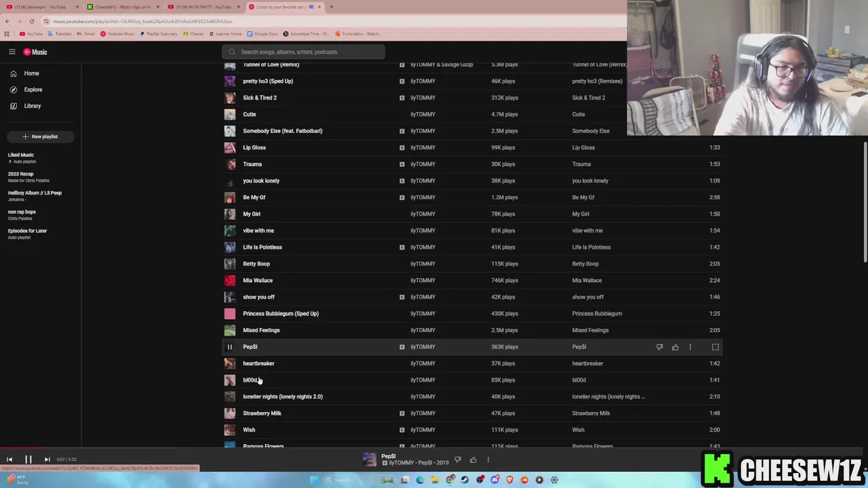Go back in browser
The height and width of the screenshot is (488, 868).
pyautogui.click(x=7, y=21)
